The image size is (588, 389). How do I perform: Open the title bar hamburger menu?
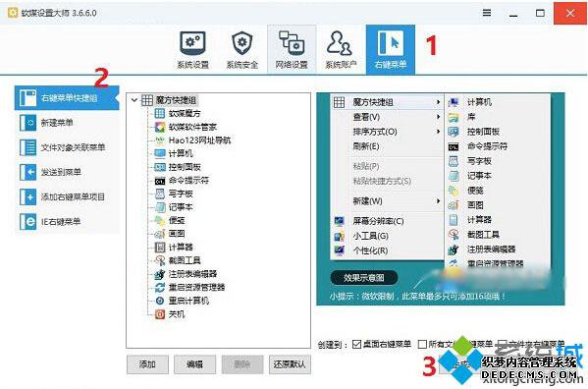tap(487, 13)
